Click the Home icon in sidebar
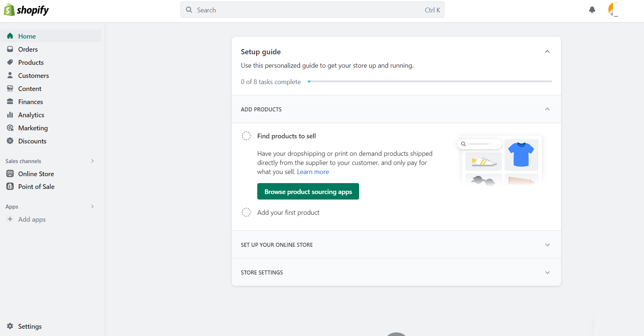This screenshot has width=644, height=336. (x=10, y=36)
